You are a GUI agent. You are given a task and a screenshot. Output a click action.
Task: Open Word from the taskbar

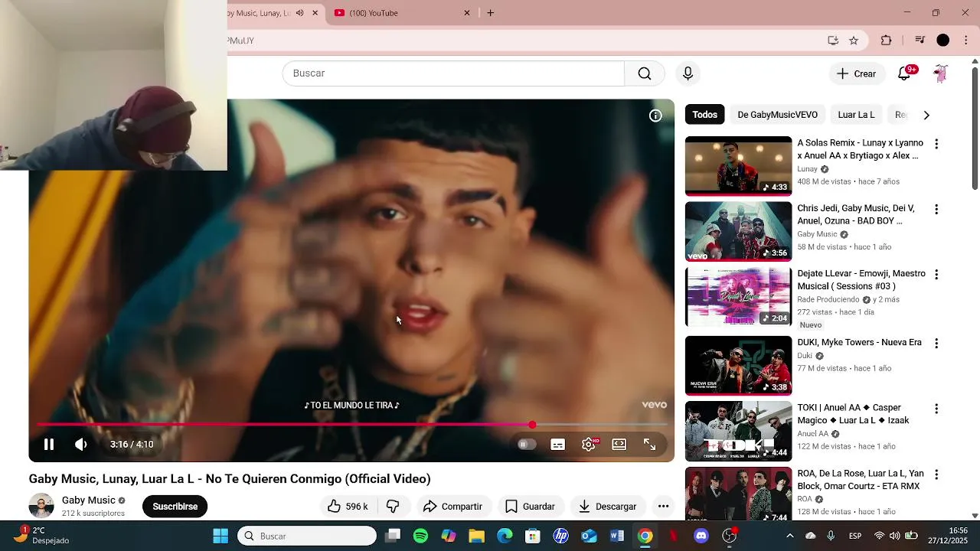click(617, 536)
